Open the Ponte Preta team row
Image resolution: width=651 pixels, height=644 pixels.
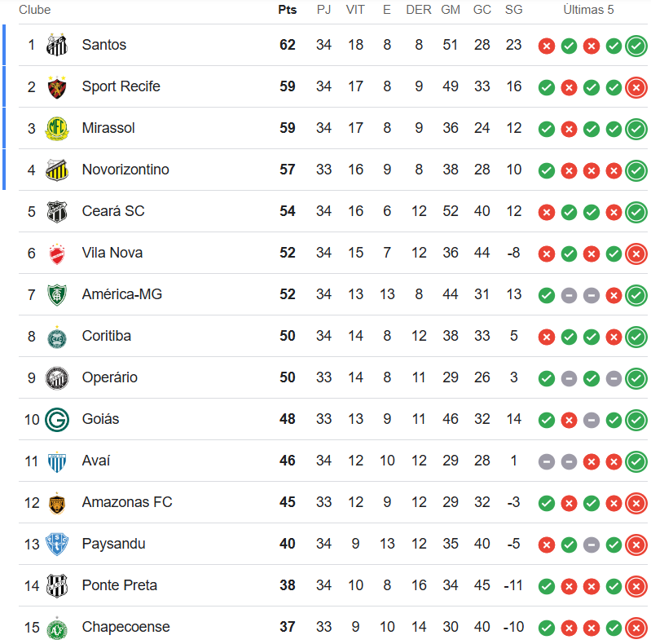tap(119, 585)
